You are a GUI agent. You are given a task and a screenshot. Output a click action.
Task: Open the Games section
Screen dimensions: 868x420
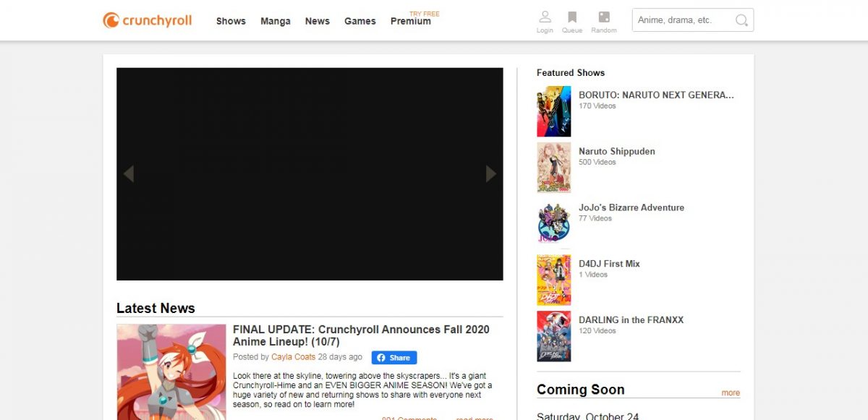tap(359, 21)
